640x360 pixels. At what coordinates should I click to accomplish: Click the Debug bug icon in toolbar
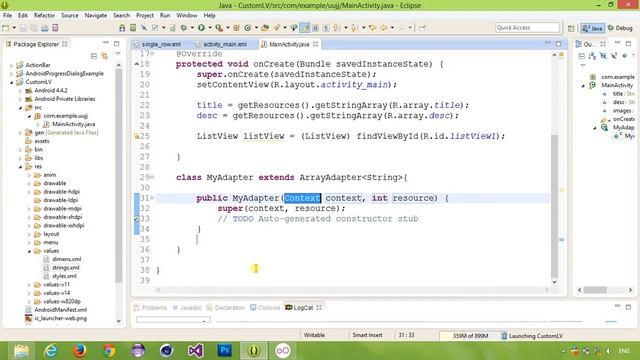coord(184,28)
